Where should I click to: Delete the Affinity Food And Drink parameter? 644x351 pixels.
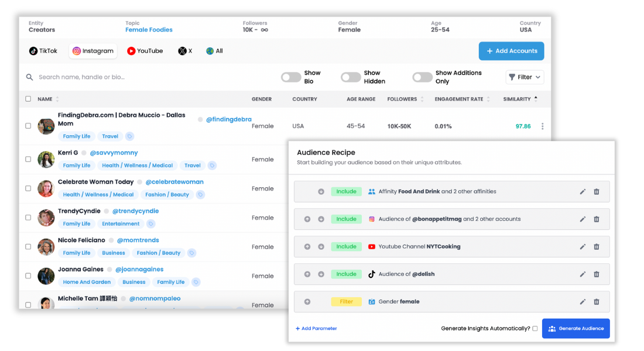[x=597, y=192]
